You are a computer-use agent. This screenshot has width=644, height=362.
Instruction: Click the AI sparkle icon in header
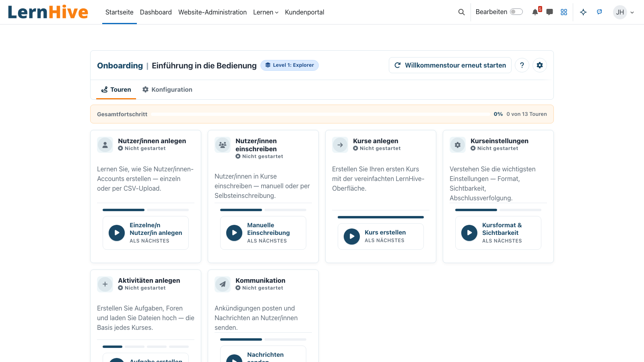coord(583,12)
